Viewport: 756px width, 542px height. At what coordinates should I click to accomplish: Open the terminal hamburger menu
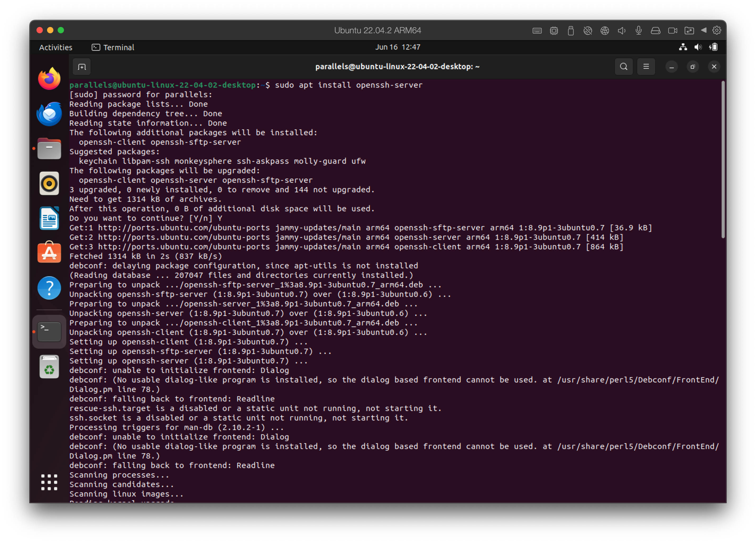click(646, 67)
